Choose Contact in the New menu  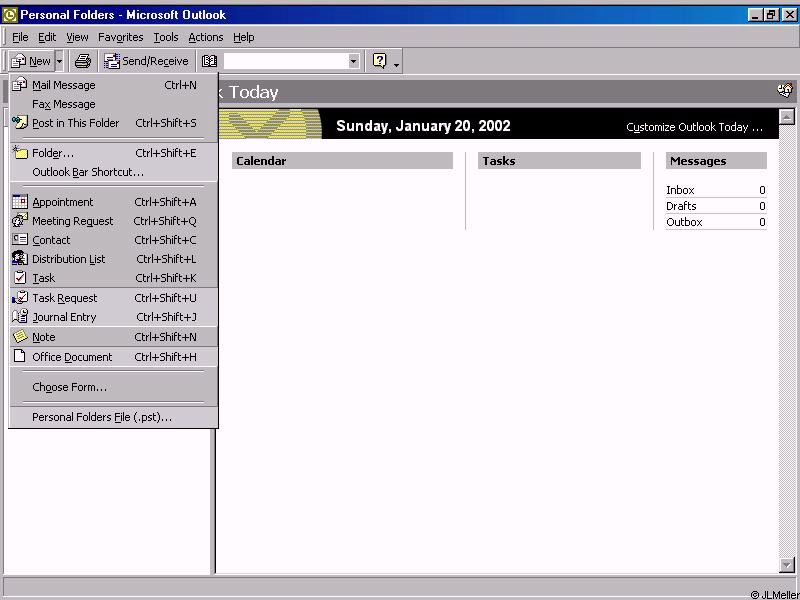[51, 240]
